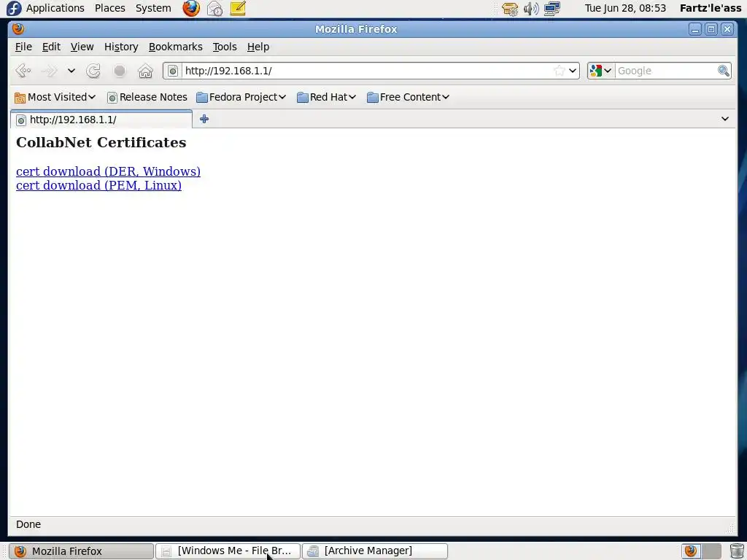
Task: Launch Firefox from the top panel icon
Action: (x=191, y=8)
